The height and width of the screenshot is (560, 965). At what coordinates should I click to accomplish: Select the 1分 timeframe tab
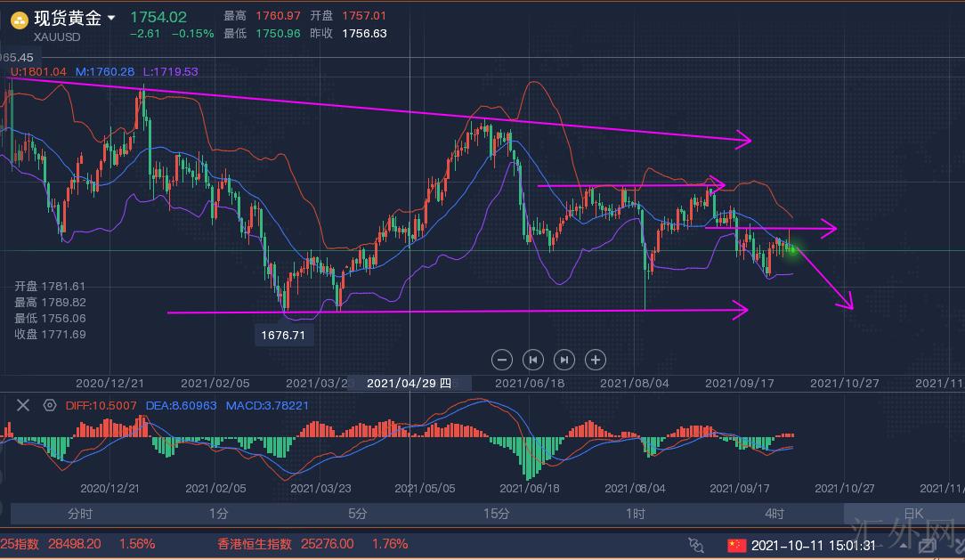point(219,514)
